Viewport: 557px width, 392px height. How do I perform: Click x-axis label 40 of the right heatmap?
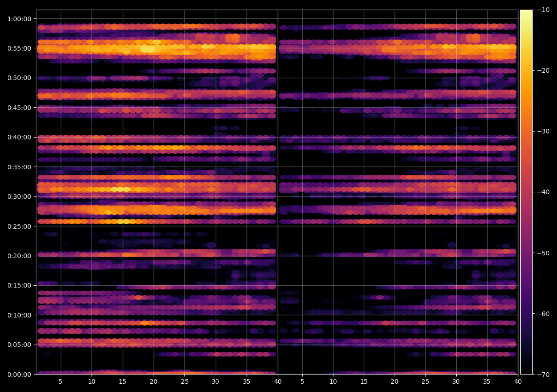coord(518,382)
